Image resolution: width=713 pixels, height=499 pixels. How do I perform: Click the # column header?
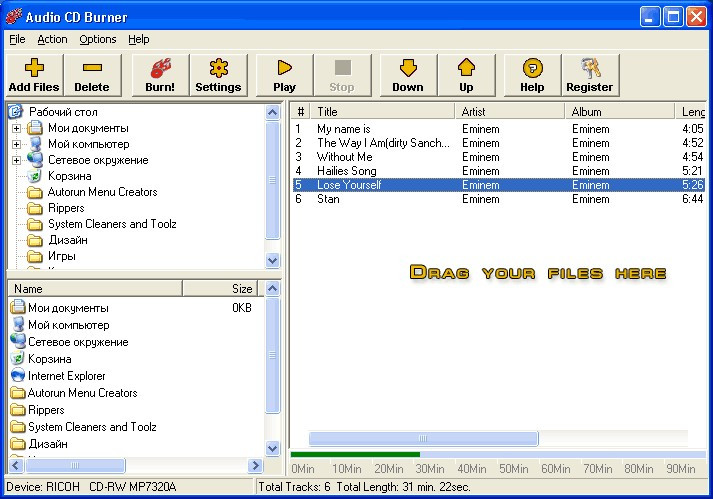pos(301,112)
